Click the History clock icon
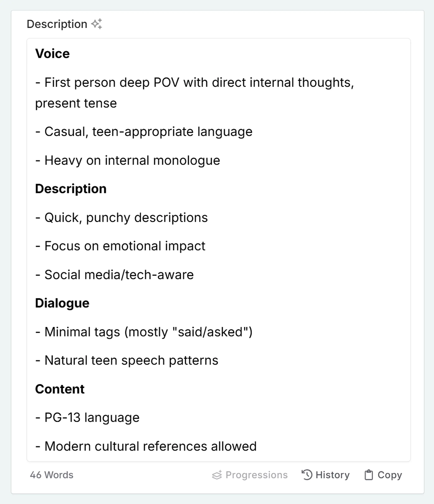The width and height of the screenshot is (434, 504). pos(307,474)
